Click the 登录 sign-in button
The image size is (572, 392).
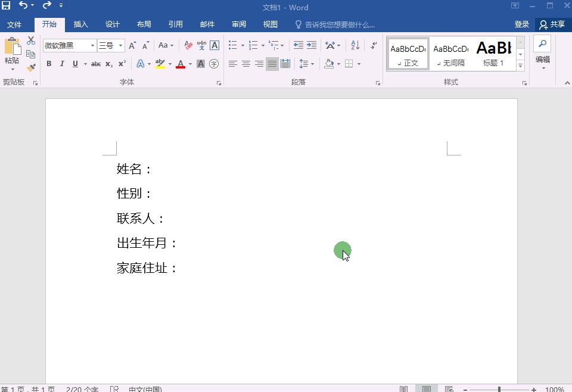point(521,24)
